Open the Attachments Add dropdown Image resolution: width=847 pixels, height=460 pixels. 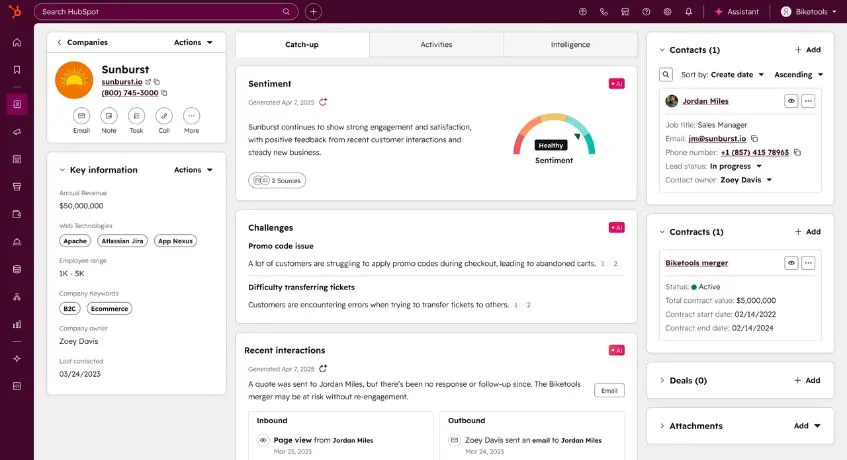point(807,426)
